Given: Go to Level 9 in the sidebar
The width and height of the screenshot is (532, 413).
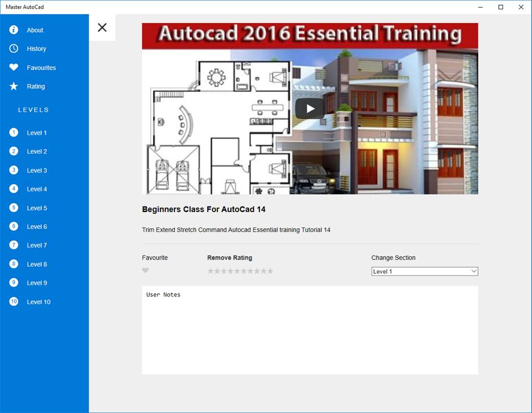Looking at the screenshot, I should [37, 282].
